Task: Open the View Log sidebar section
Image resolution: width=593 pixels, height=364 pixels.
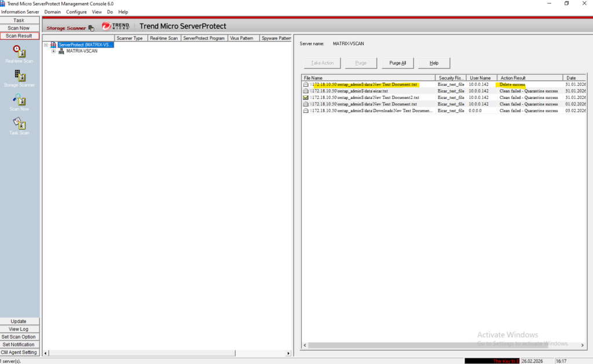Action: pyautogui.click(x=19, y=329)
